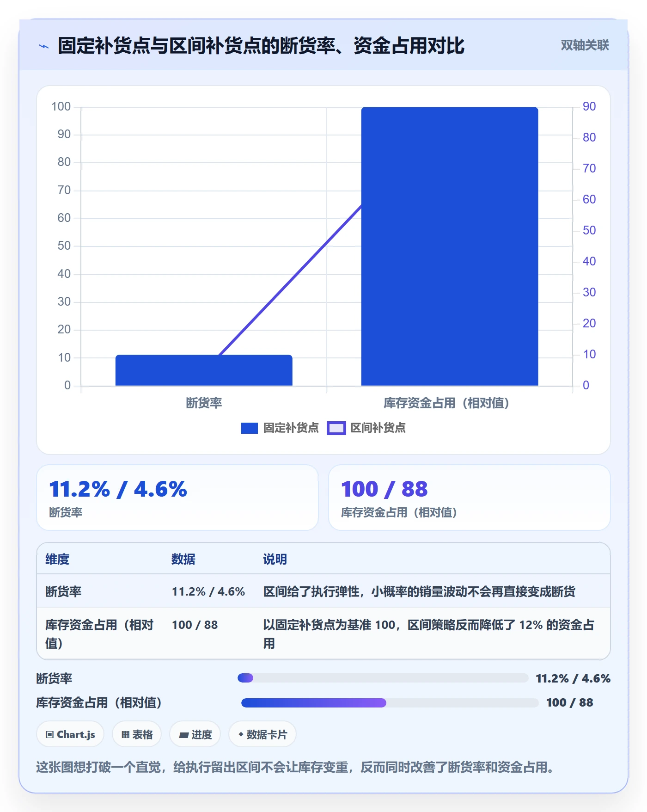
Task: Click the 库存资金占用（相对值）progress bar
Action: click(390, 703)
